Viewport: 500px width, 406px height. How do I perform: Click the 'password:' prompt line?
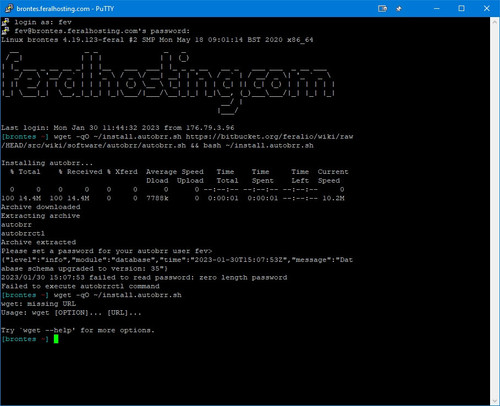[102, 31]
